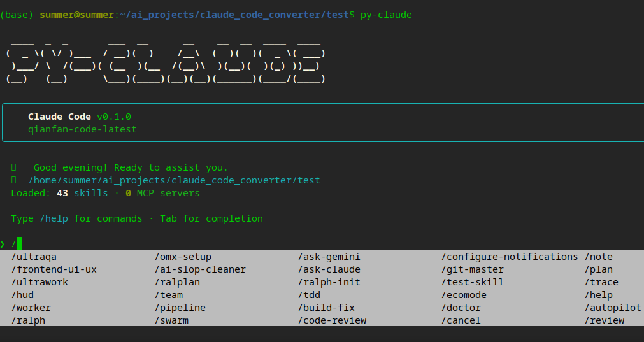Select /ai-slop-cleaner from the completions

201,269
